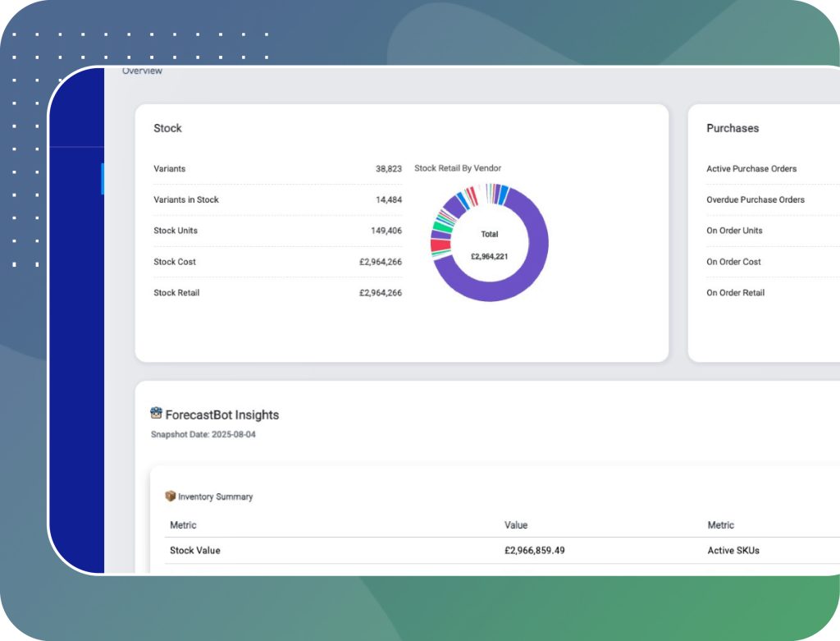The width and height of the screenshot is (840, 641).
Task: Click the Stock Retail row label
Action: [176, 293]
